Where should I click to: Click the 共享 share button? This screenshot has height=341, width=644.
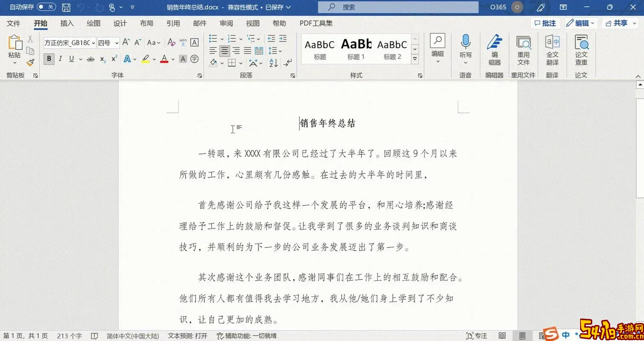[621, 23]
